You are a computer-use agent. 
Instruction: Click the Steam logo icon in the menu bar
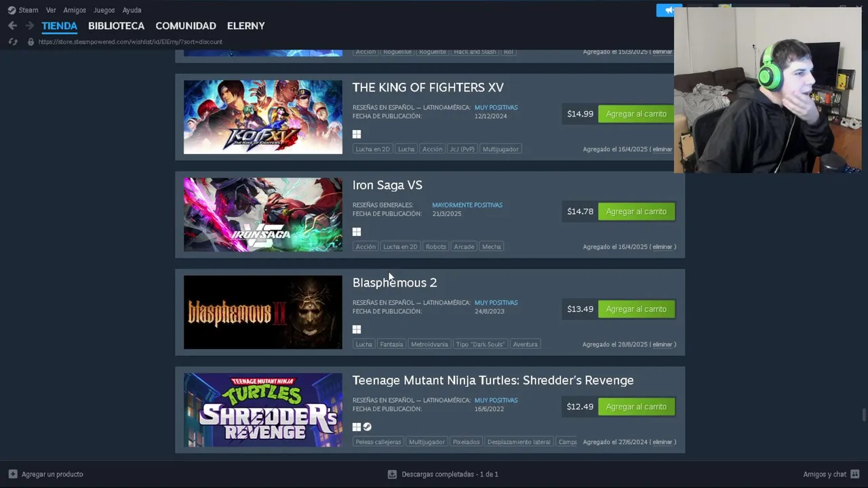tap(12, 10)
